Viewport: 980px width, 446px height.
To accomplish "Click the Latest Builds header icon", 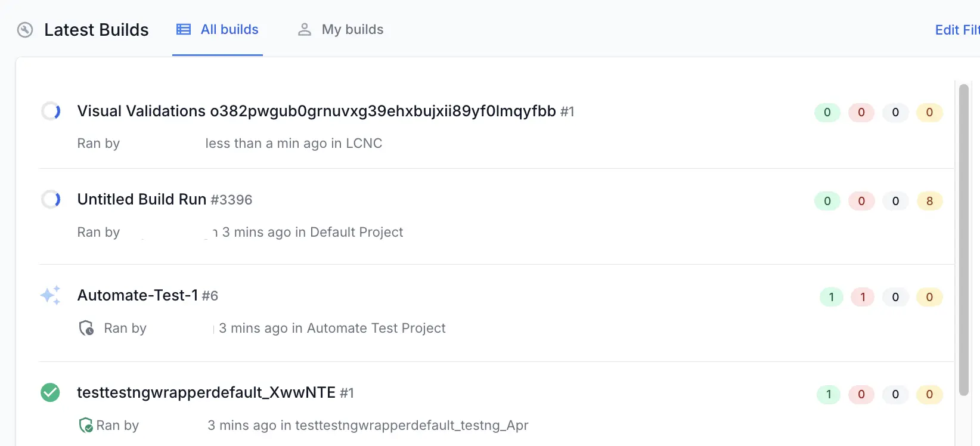I will tap(25, 30).
